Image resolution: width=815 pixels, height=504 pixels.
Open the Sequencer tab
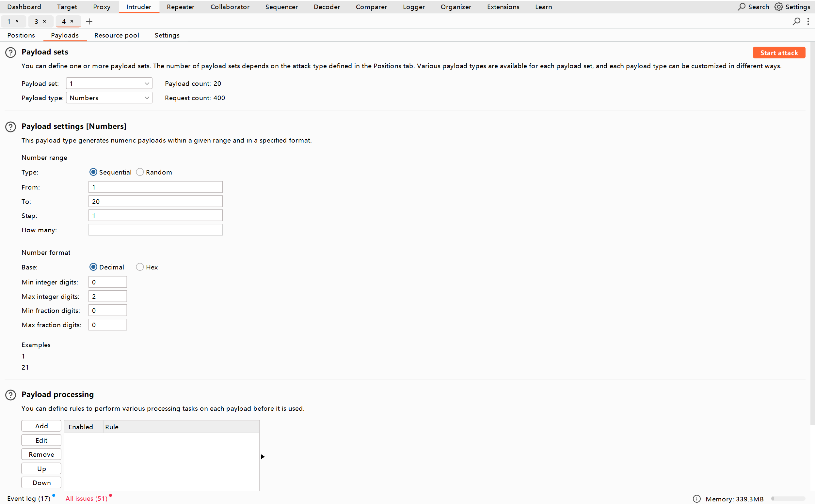click(x=281, y=7)
